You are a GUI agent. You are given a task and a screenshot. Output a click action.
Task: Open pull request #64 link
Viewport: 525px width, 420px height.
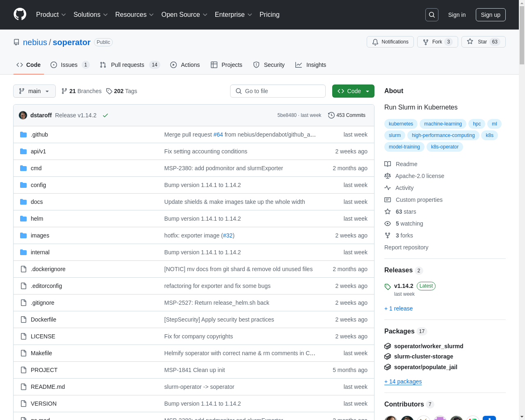(x=218, y=135)
